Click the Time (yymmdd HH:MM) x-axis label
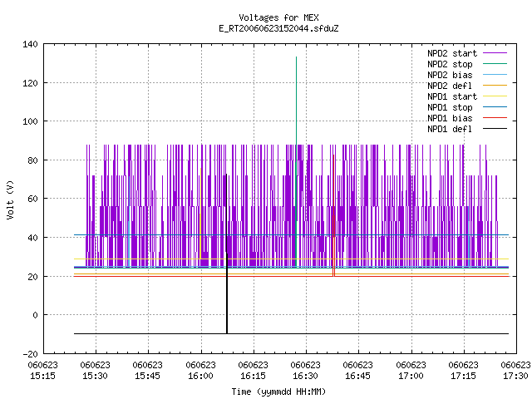532x399 pixels. coord(278,392)
